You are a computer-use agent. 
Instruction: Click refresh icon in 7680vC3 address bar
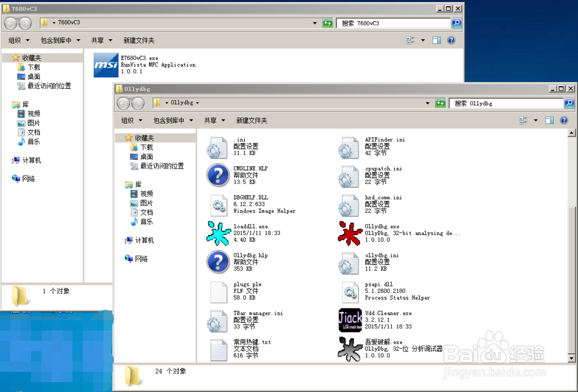327,23
